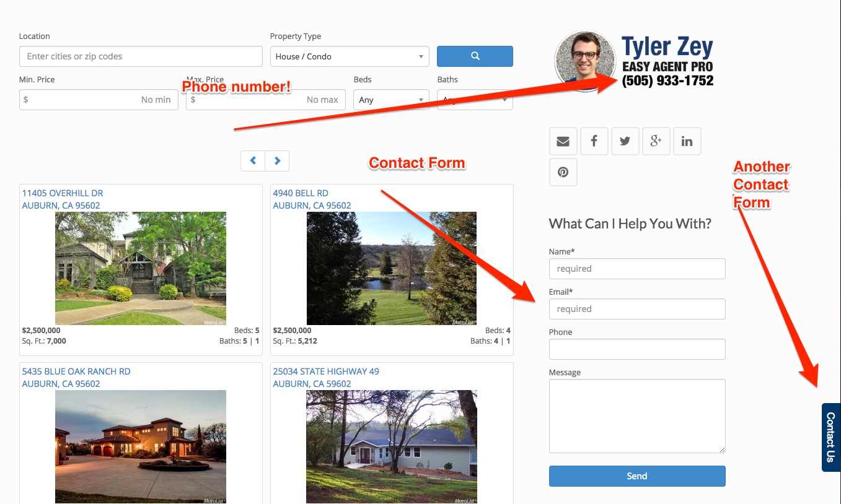
Task: Click the Send button
Action: [637, 476]
